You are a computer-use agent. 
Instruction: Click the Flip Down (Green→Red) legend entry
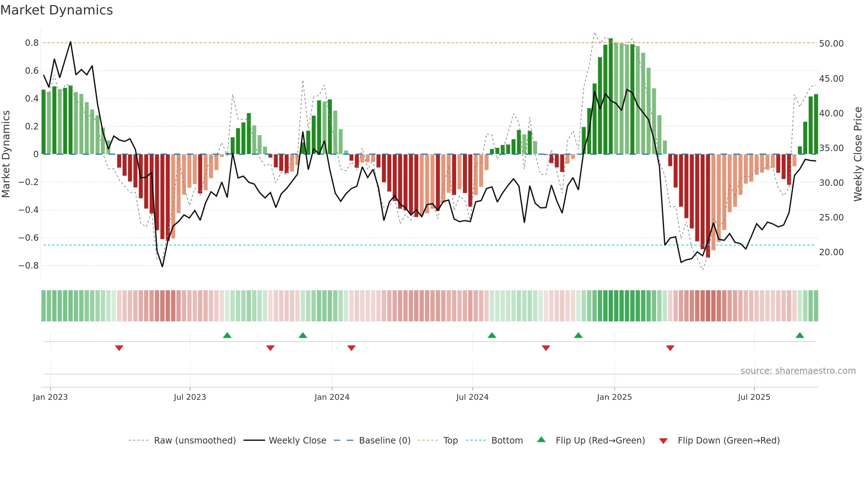(x=719, y=440)
